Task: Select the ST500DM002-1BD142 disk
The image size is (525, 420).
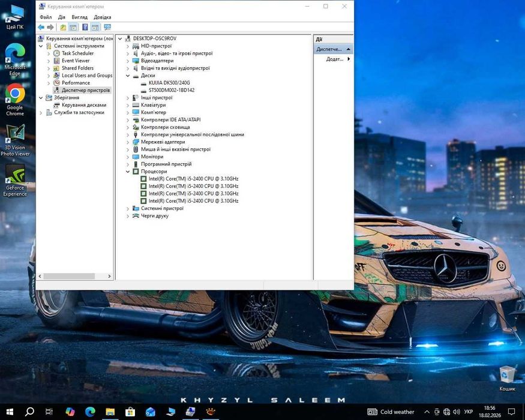Action: 172,90
